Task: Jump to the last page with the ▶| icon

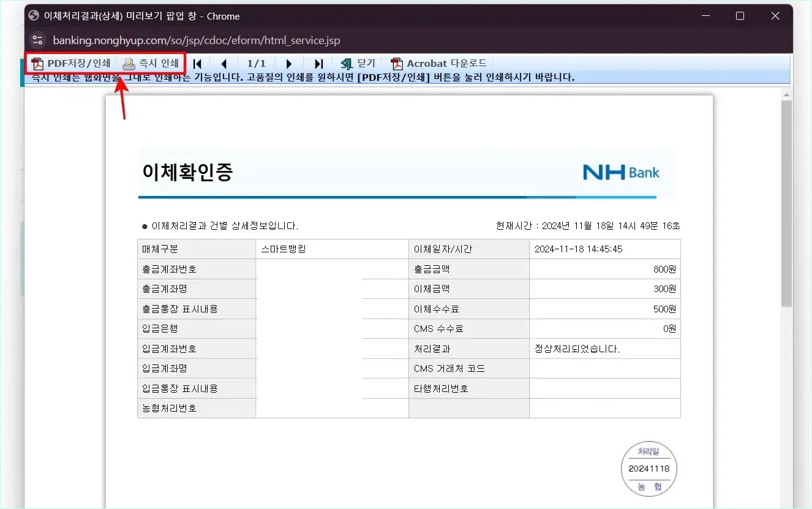Action: pos(318,62)
